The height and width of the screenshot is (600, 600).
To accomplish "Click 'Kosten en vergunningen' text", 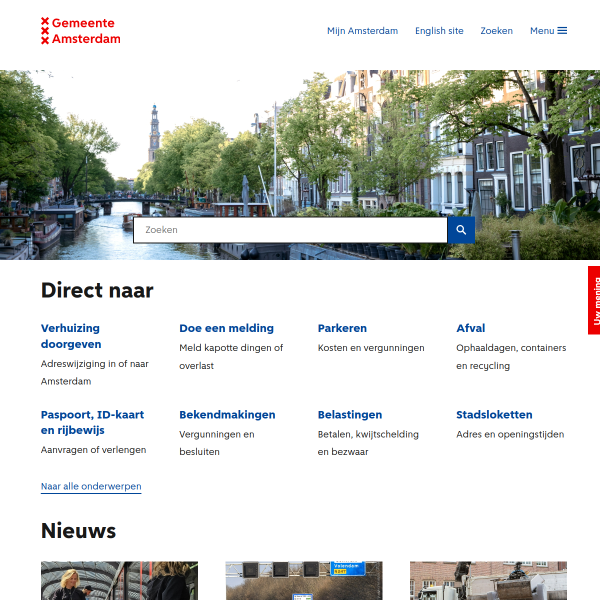I will (x=371, y=348).
